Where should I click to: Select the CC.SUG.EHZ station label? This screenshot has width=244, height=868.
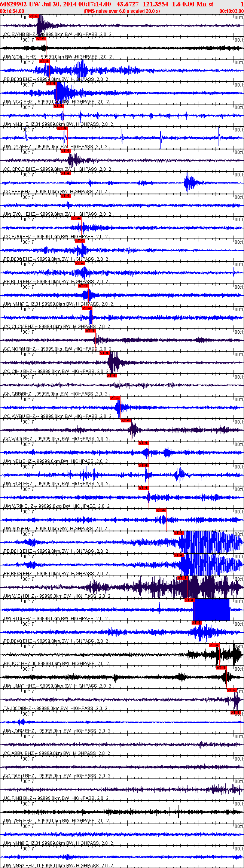click(x=18, y=237)
